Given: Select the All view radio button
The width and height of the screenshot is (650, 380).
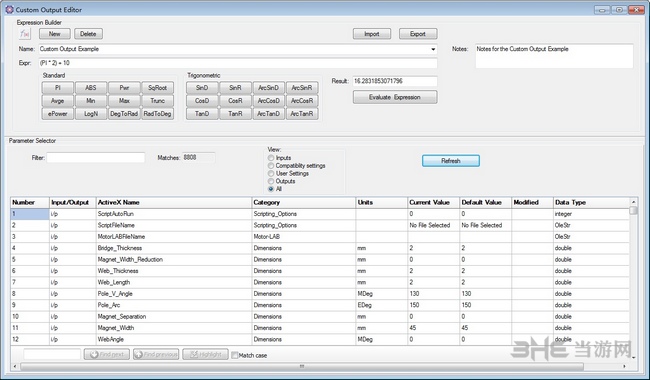Looking at the screenshot, I should pyautogui.click(x=271, y=189).
